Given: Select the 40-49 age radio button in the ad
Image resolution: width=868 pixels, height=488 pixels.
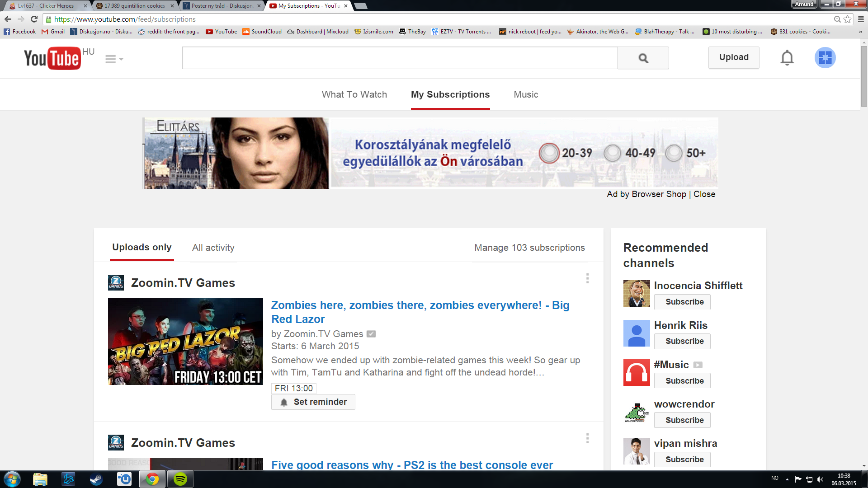Looking at the screenshot, I should 612,153.
